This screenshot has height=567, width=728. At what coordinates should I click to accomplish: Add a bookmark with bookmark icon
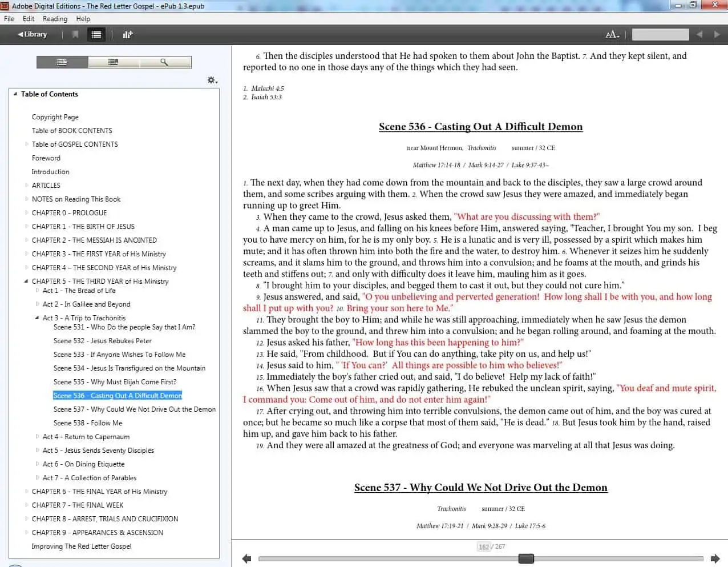(x=75, y=34)
